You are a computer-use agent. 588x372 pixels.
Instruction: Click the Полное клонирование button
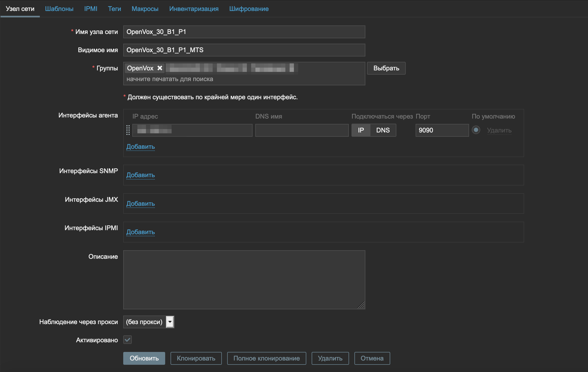266,358
